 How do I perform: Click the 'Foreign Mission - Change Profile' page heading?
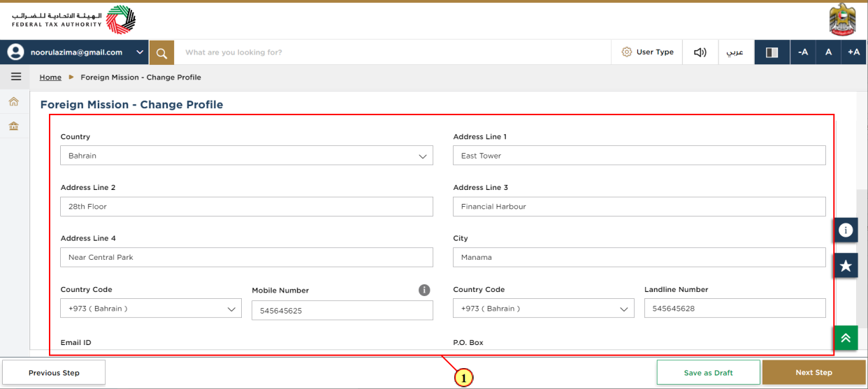[131, 105]
